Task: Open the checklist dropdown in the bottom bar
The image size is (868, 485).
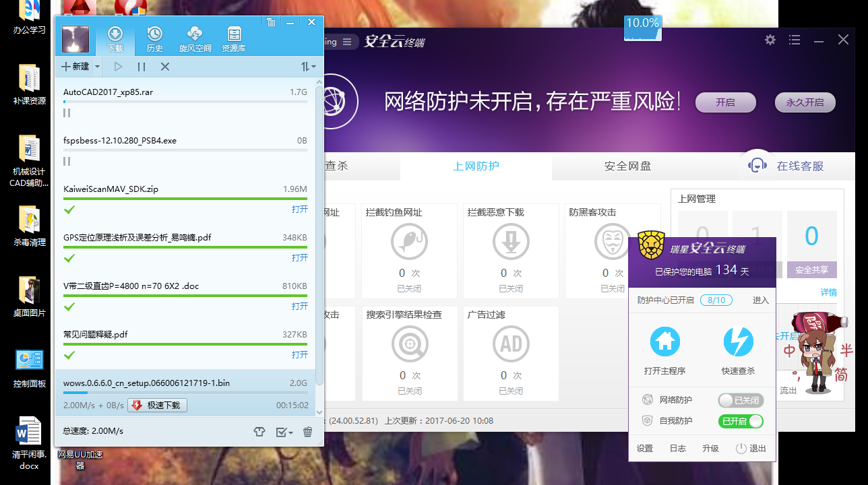Action: pos(284,432)
